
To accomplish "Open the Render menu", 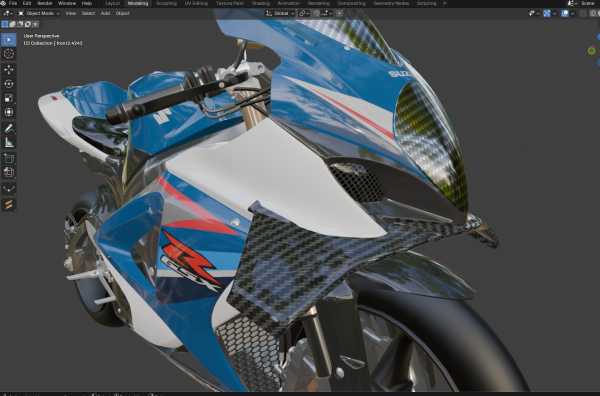I will click(x=44, y=3).
